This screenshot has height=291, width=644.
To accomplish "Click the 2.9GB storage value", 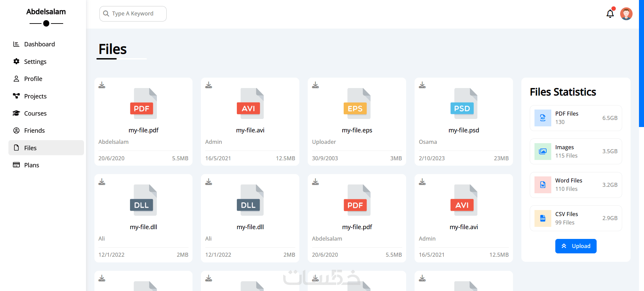I will (610, 218).
